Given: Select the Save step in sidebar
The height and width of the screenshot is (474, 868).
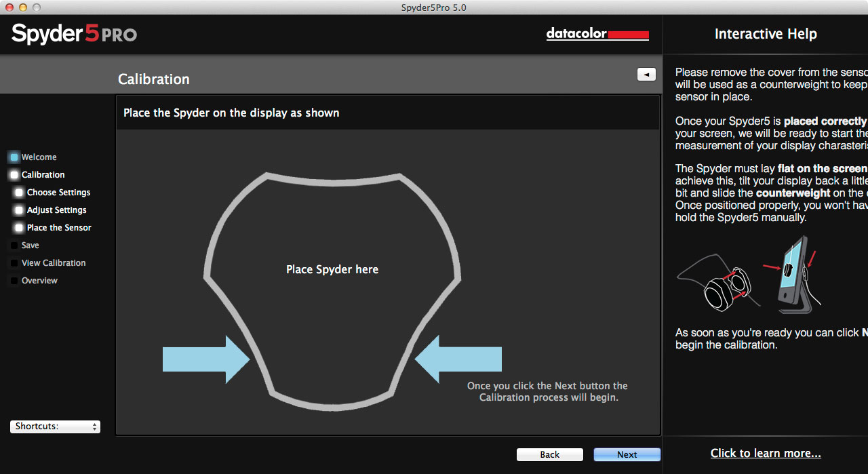Looking at the screenshot, I should (x=31, y=245).
